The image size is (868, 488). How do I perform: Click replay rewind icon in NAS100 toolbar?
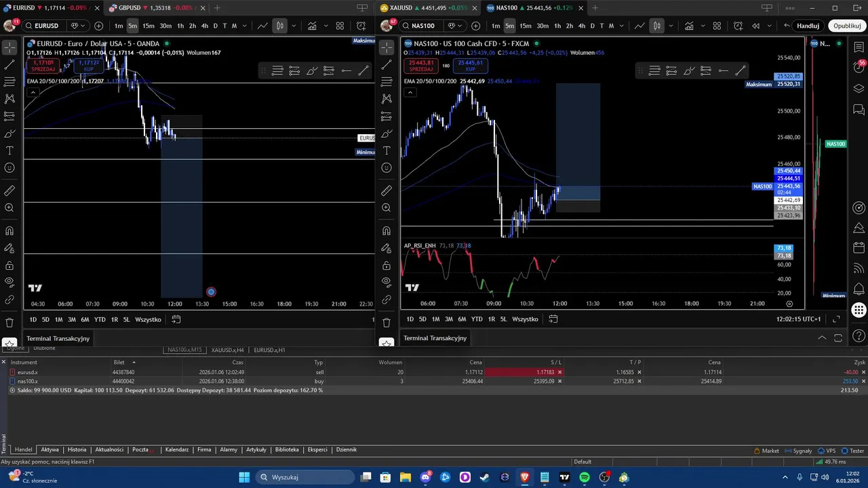pyautogui.click(x=756, y=26)
